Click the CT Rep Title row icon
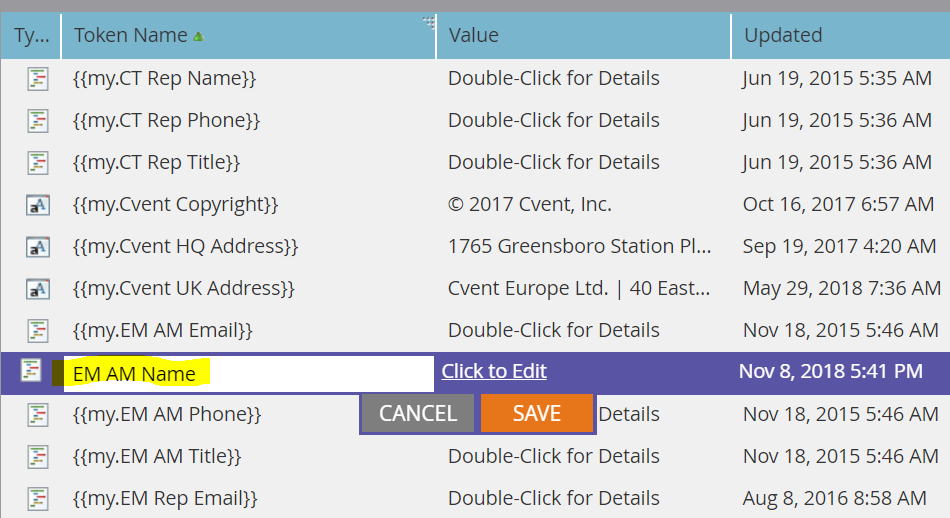This screenshot has width=950, height=518. pos(38,163)
